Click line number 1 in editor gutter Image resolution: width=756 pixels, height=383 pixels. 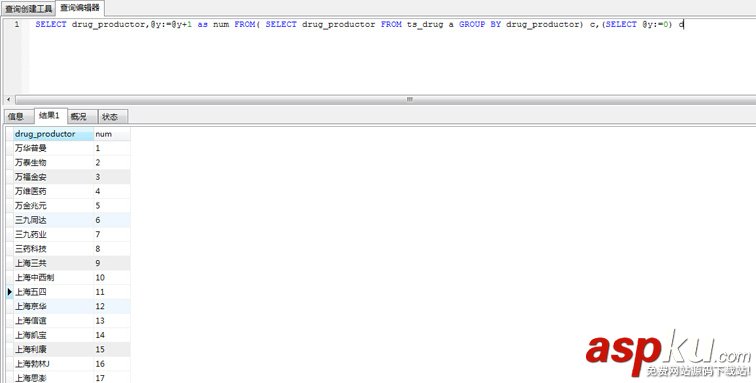tap(17, 24)
